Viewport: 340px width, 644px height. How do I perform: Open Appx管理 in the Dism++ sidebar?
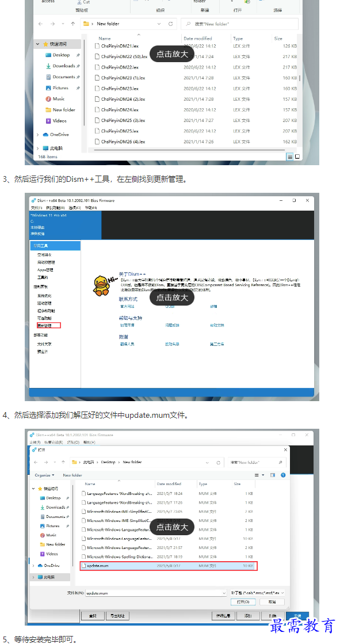(x=45, y=270)
